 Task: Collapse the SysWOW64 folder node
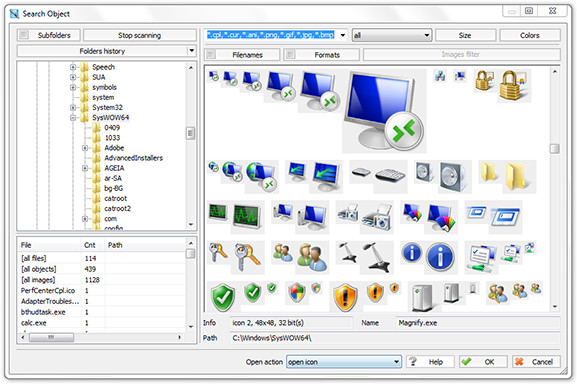[73, 118]
